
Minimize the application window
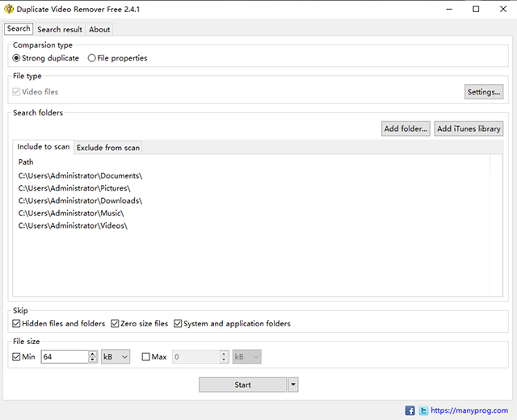click(x=449, y=9)
